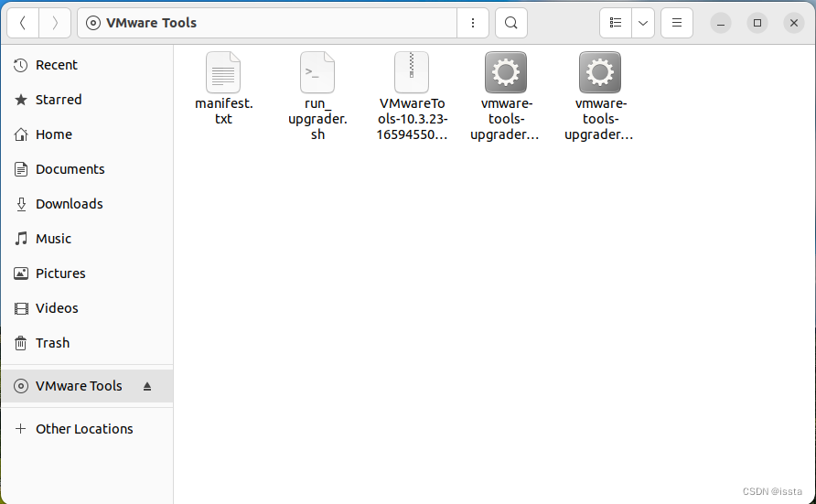Go back with the left arrow button

(x=23, y=23)
